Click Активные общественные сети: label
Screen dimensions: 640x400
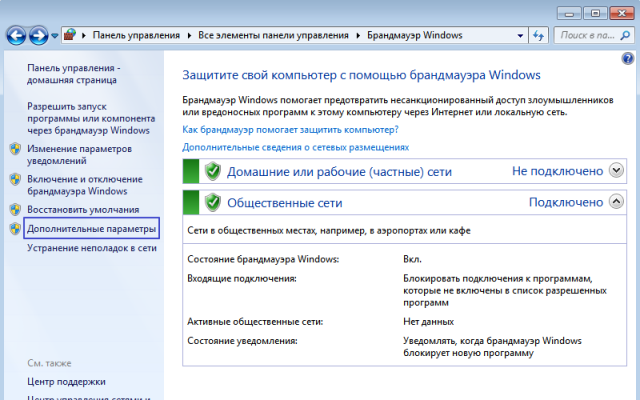click(x=255, y=322)
